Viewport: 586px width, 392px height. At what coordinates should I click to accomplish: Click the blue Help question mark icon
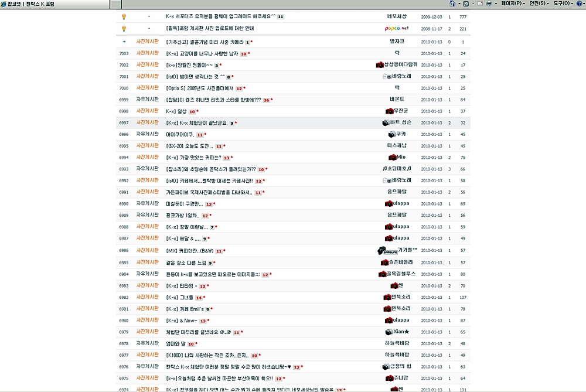pos(578,4)
